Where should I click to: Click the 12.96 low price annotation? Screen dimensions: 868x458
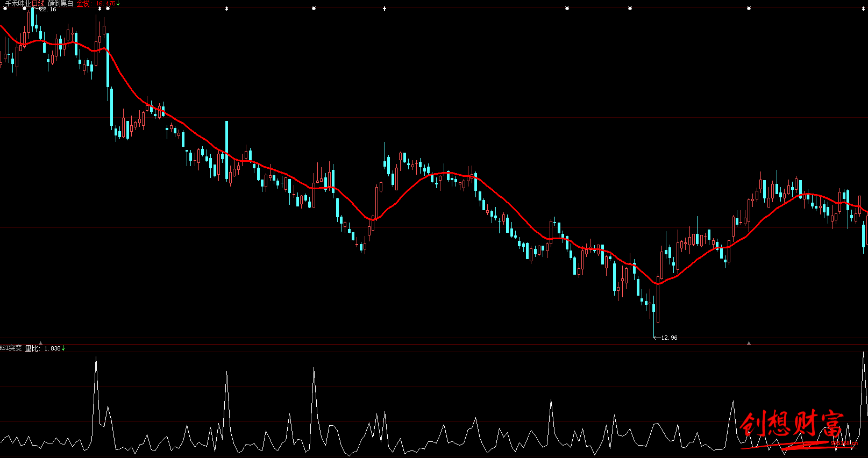click(x=669, y=338)
